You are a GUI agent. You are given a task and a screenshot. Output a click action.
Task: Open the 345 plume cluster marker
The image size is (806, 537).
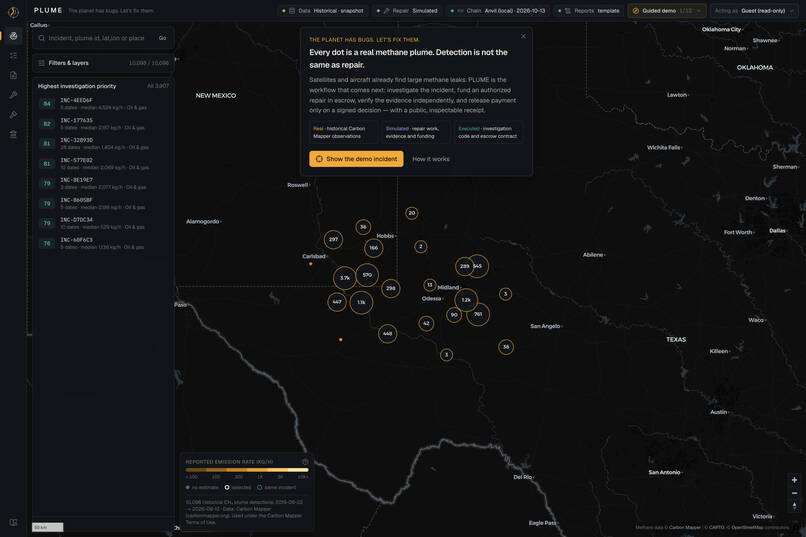478,266
